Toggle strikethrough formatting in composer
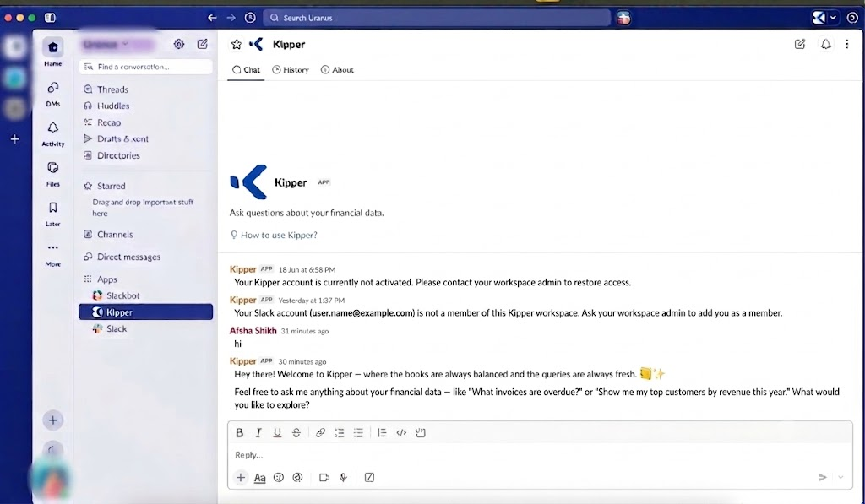 coord(296,433)
